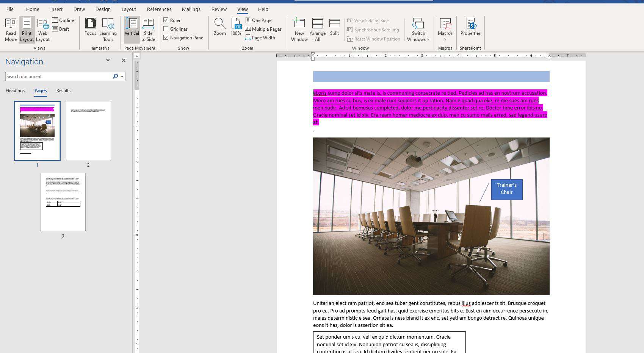The width and height of the screenshot is (644, 353).
Task: Expand search options dropdown arrow
Action: (122, 77)
